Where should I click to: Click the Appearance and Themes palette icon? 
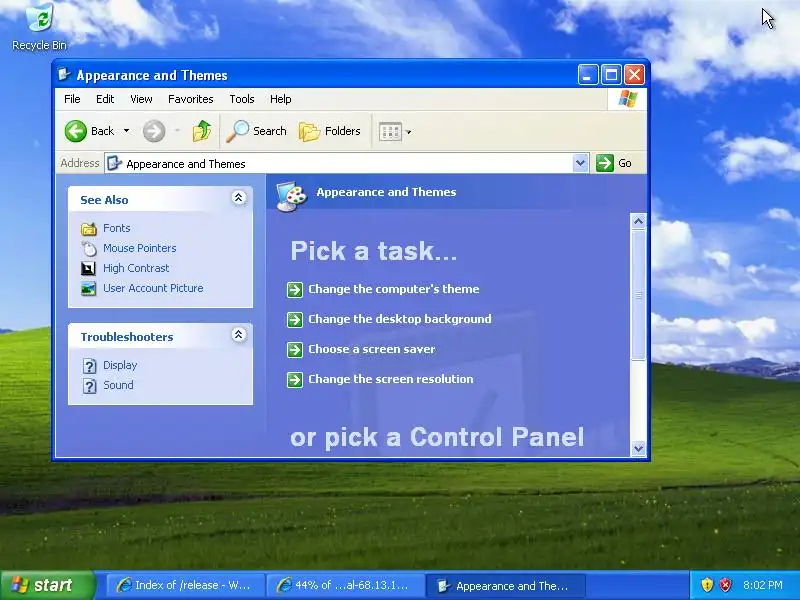point(291,195)
